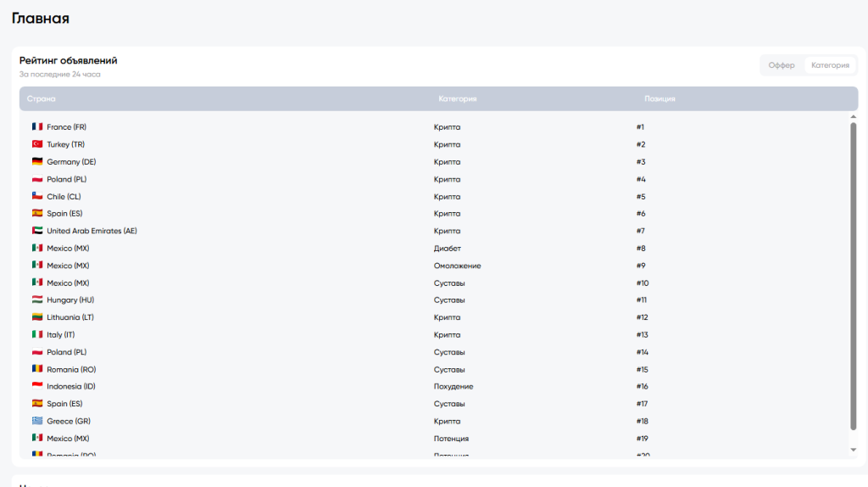Click the Chile flag icon
The width and height of the screenshot is (868, 487).
[37, 196]
